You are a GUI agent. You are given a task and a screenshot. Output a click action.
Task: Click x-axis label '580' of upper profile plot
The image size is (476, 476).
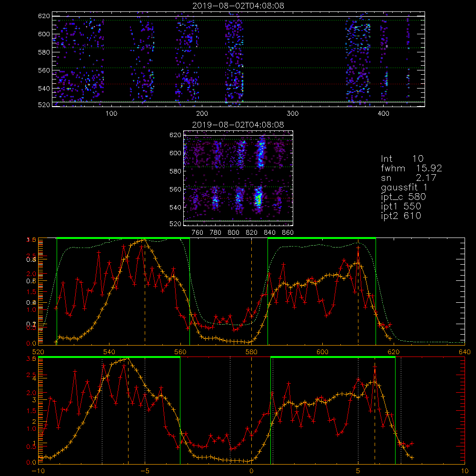tap(251, 352)
